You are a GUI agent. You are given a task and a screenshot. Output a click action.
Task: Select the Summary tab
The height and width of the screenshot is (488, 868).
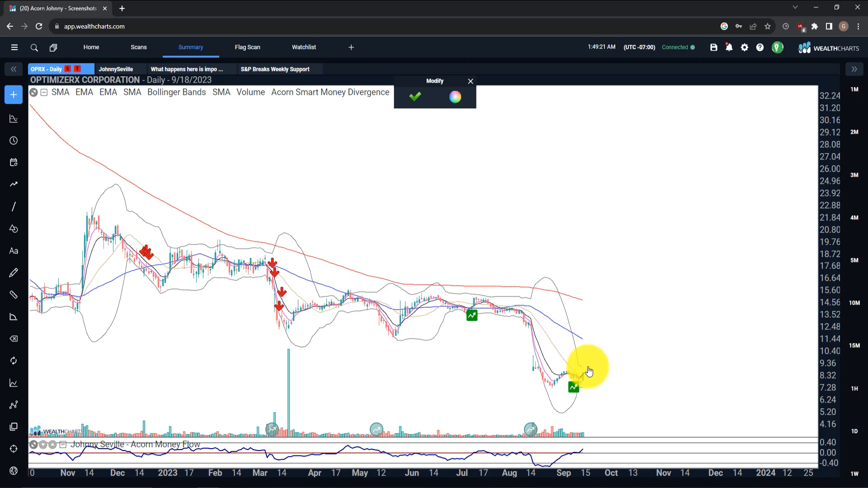click(x=191, y=47)
